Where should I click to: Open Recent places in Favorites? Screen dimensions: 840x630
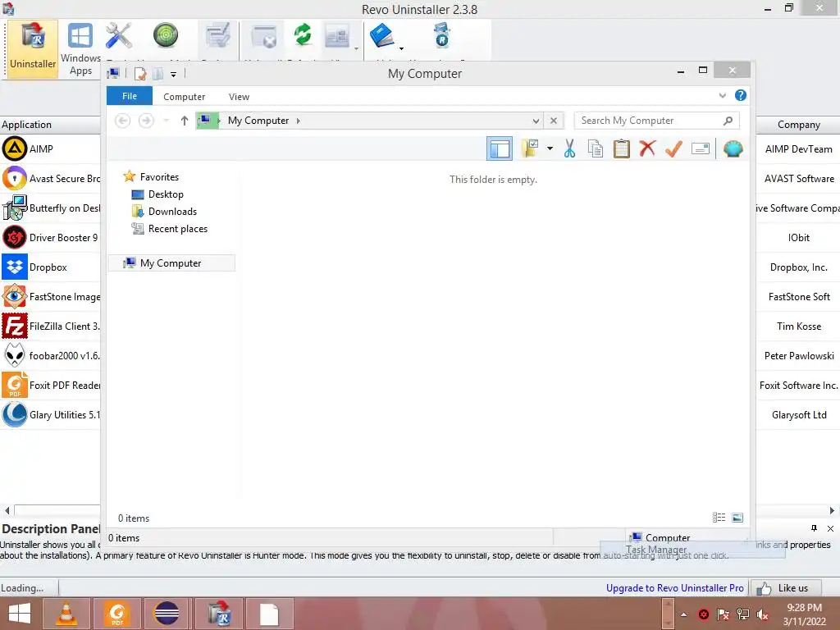(177, 229)
